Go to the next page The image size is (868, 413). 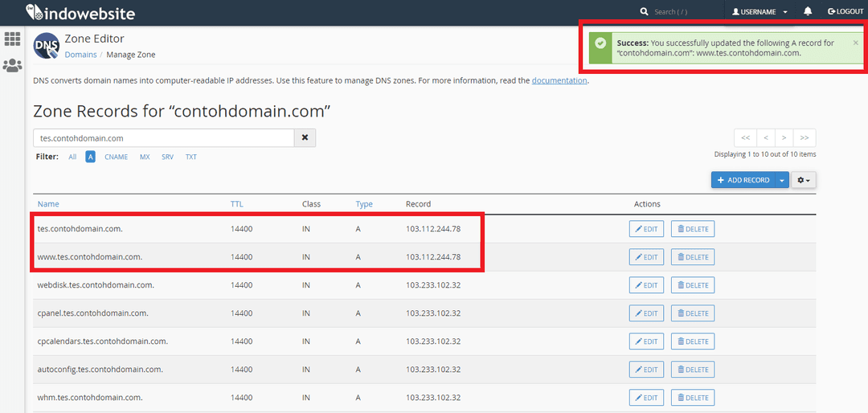point(784,138)
